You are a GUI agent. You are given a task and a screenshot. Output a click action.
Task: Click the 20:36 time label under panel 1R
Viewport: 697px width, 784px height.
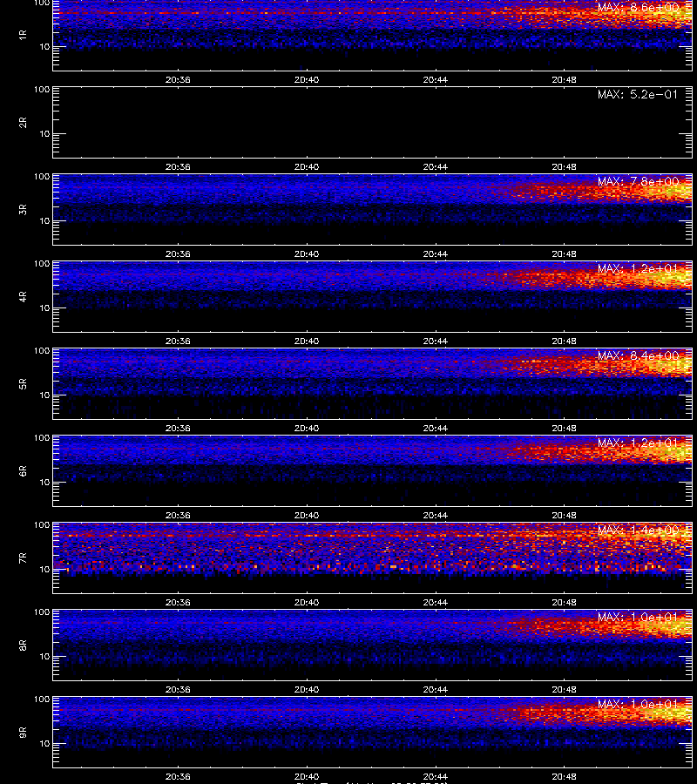point(178,79)
